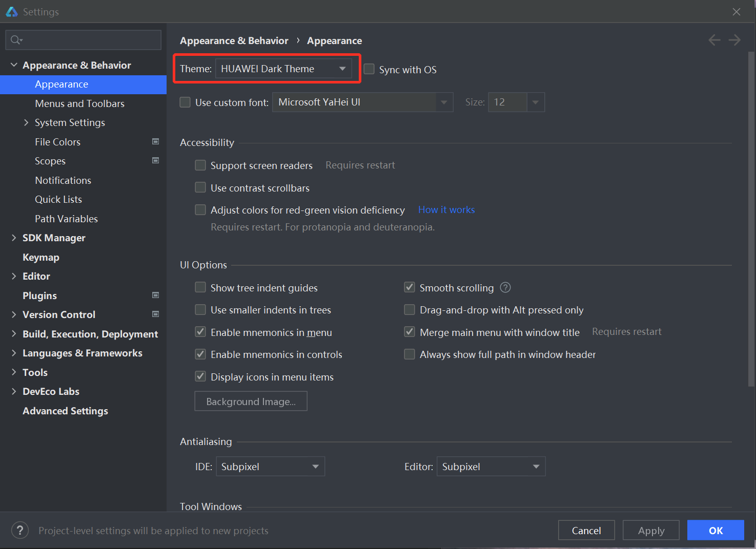Open File Colors settings page

pos(83,142)
